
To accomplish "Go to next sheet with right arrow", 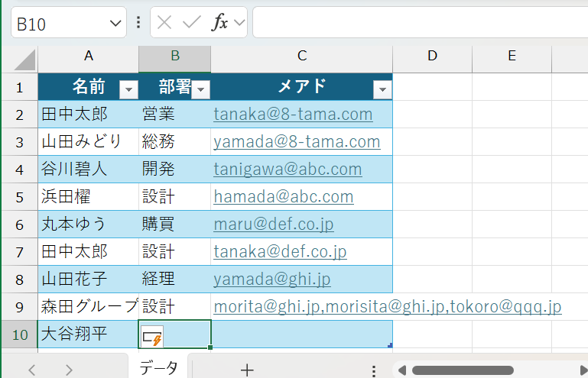I will click(x=69, y=370).
